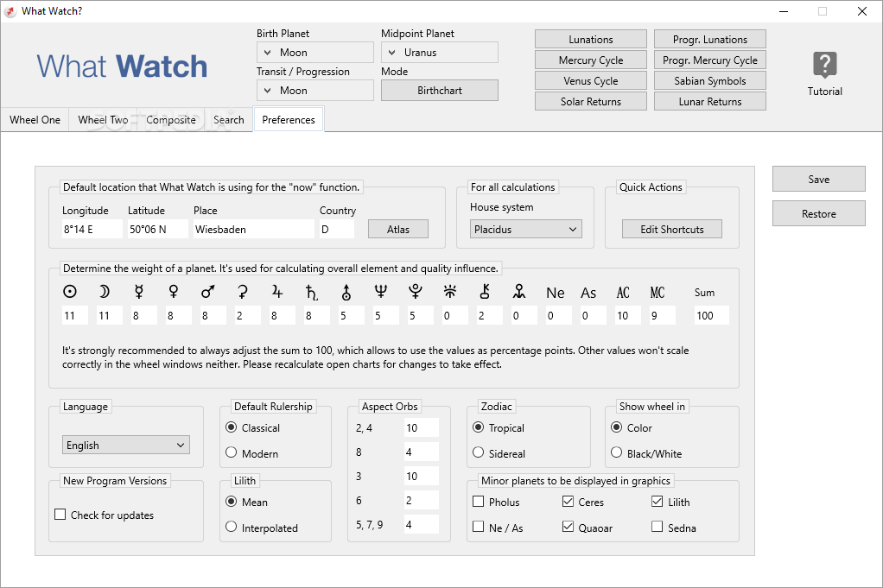Expand the House system Placidus dropdown
This screenshot has width=883, height=588.
[x=526, y=229]
